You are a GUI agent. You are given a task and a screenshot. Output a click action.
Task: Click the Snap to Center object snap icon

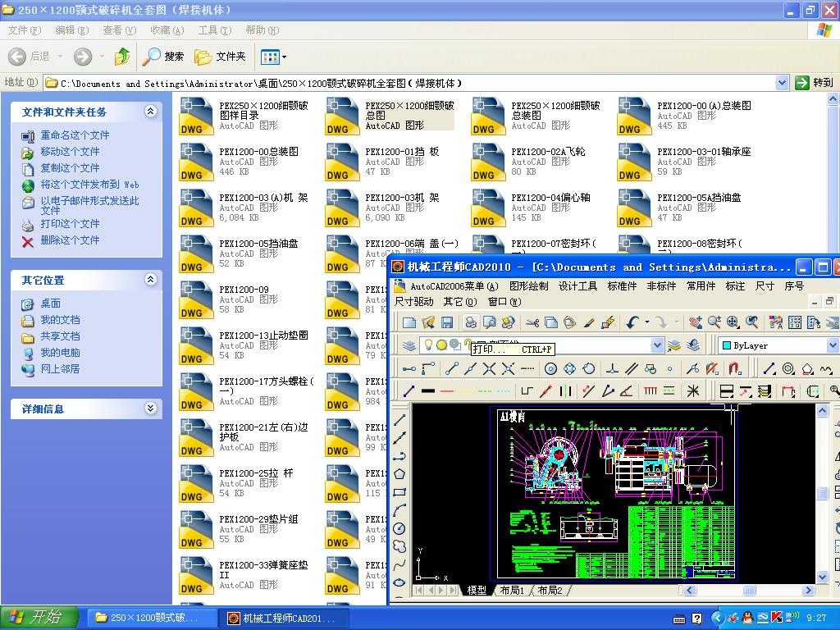550,368
